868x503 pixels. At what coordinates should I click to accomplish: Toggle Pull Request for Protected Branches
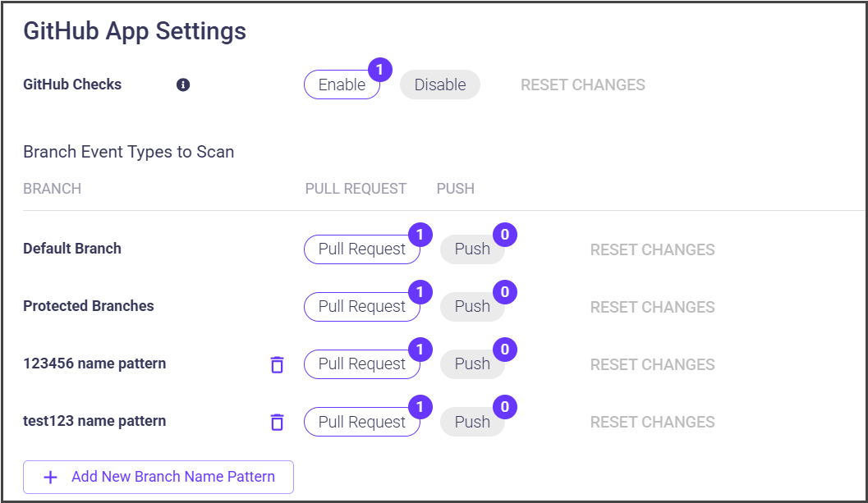(x=361, y=307)
